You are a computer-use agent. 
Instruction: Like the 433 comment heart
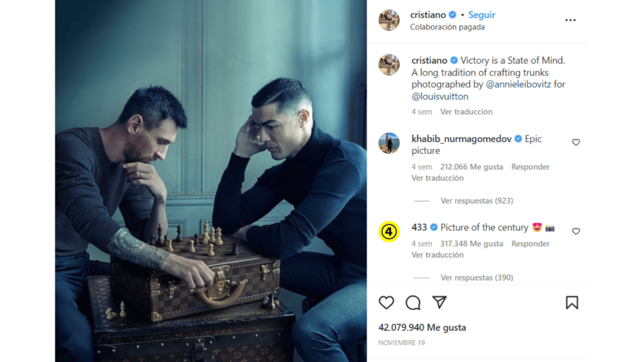click(576, 231)
